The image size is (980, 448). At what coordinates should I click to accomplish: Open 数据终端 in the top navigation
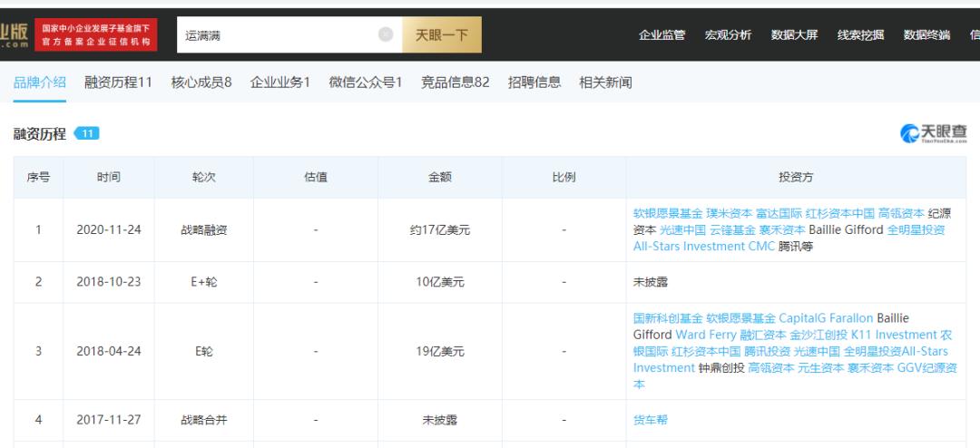(x=926, y=35)
